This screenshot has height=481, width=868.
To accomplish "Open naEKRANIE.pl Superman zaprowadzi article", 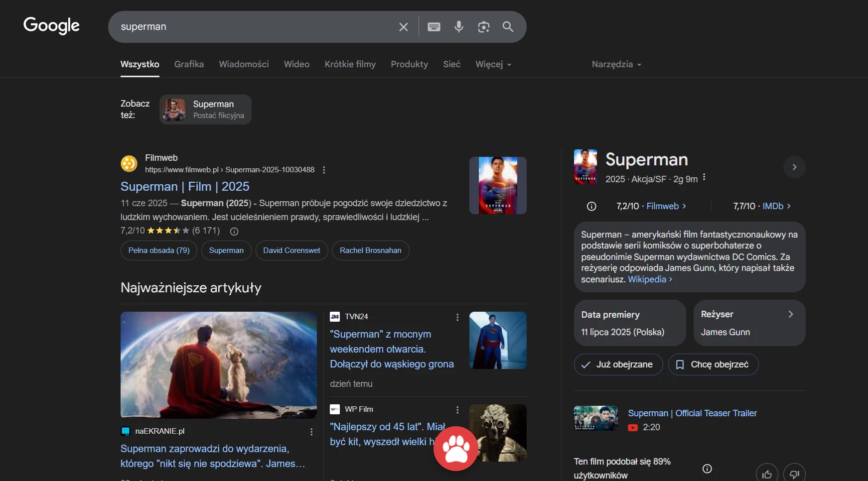I will point(213,456).
